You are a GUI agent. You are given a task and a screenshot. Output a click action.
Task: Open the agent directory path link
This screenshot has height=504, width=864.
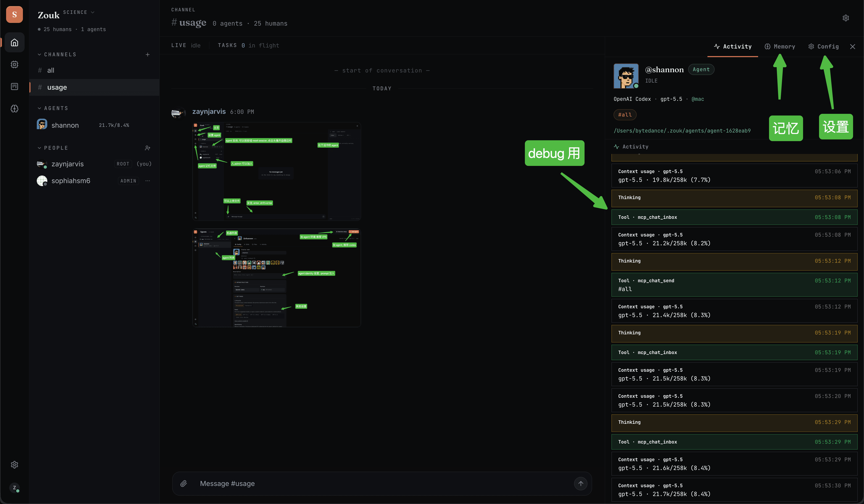(682, 131)
